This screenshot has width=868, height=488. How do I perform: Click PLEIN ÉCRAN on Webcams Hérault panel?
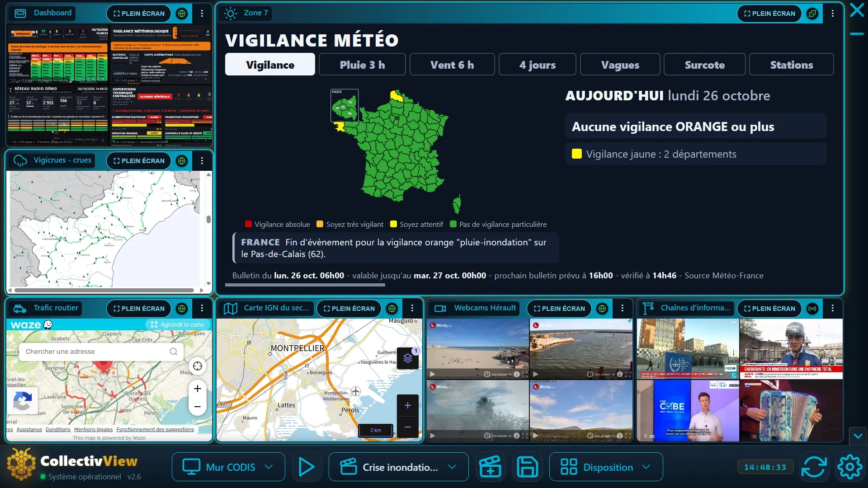[559, 309]
